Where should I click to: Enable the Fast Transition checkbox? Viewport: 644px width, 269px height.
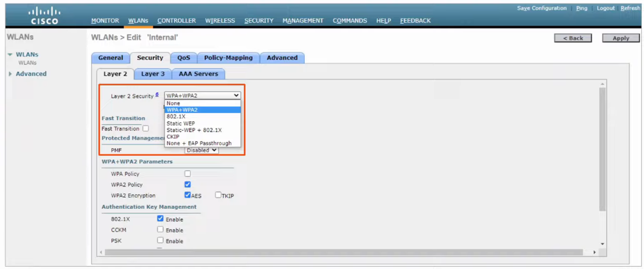point(146,129)
